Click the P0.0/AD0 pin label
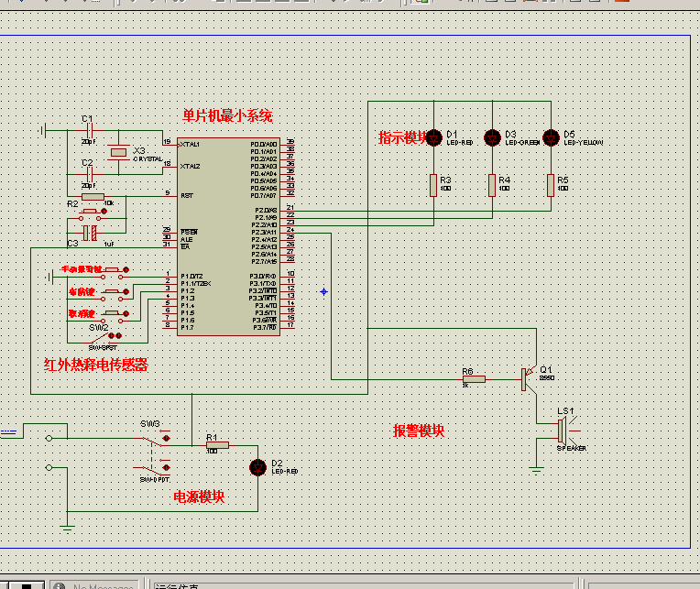The width and height of the screenshot is (700, 589). click(x=263, y=144)
